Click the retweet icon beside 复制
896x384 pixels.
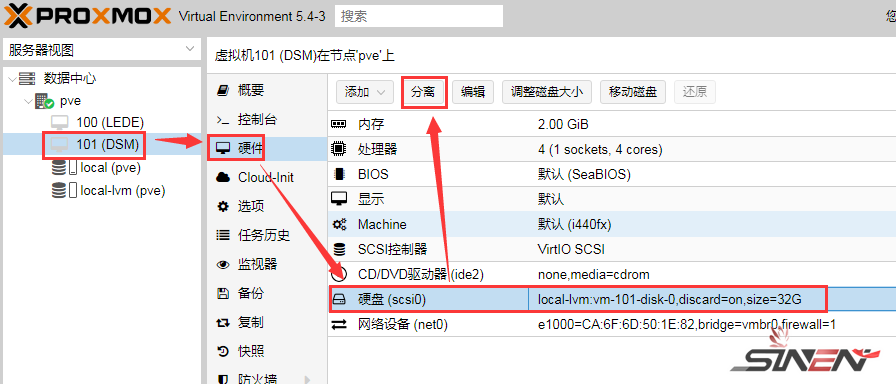(x=223, y=323)
